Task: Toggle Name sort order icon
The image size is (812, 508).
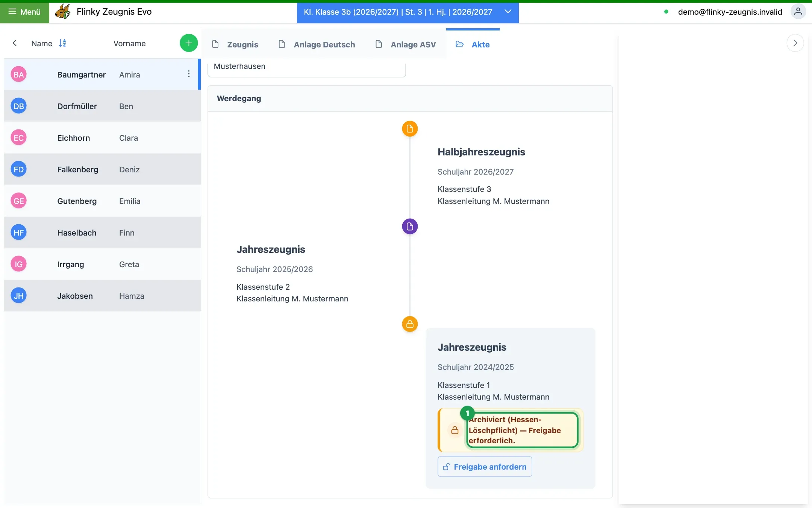Action: (62, 43)
